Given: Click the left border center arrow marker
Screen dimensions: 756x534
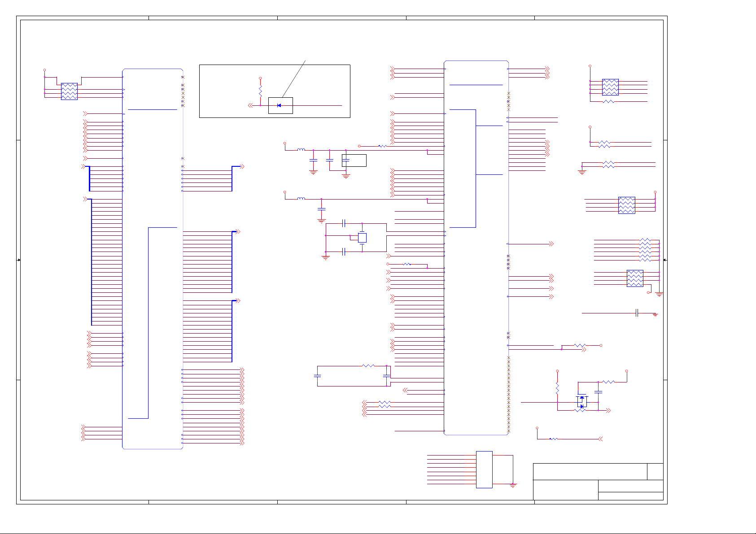Looking at the screenshot, I should point(18,260).
